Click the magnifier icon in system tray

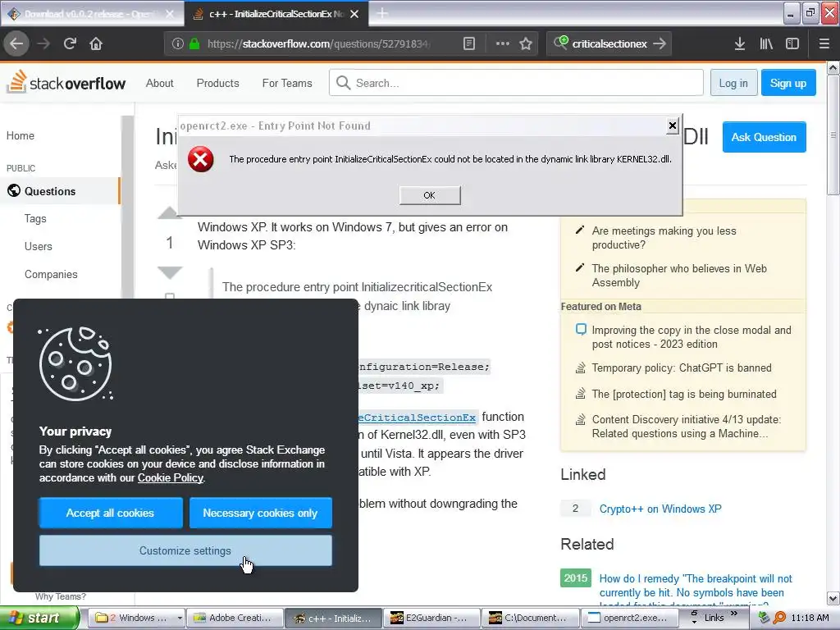(x=779, y=618)
